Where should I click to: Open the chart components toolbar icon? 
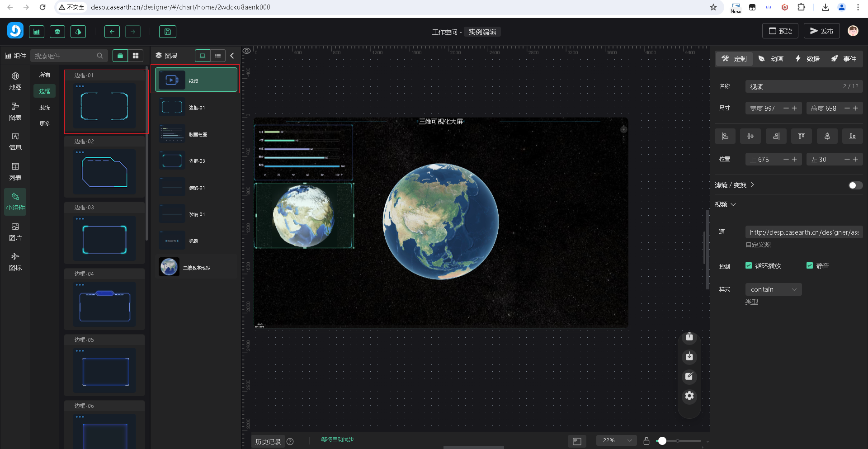37,32
